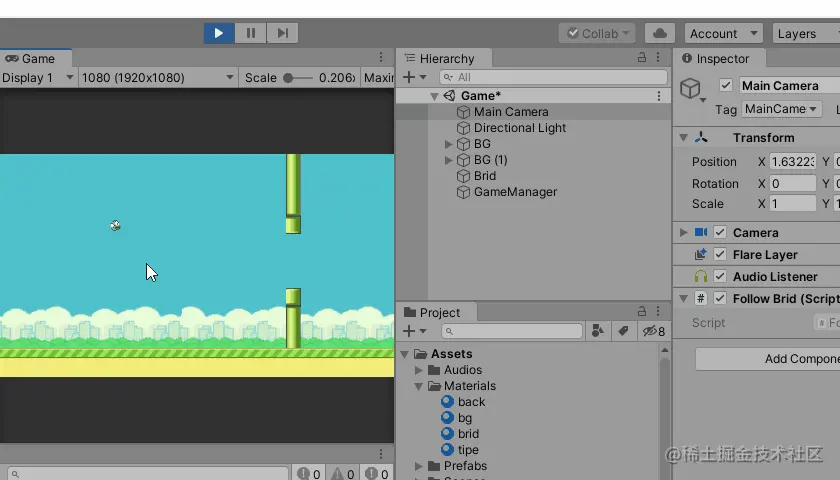
Task: Edit the Rotation X value field
Action: [x=792, y=184]
